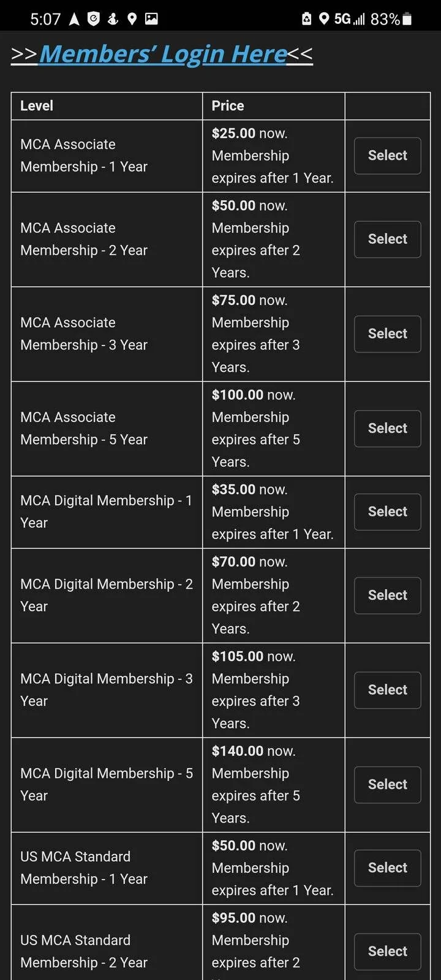
Task: Select MCA Digital Membership 1 Year
Action: (x=387, y=512)
